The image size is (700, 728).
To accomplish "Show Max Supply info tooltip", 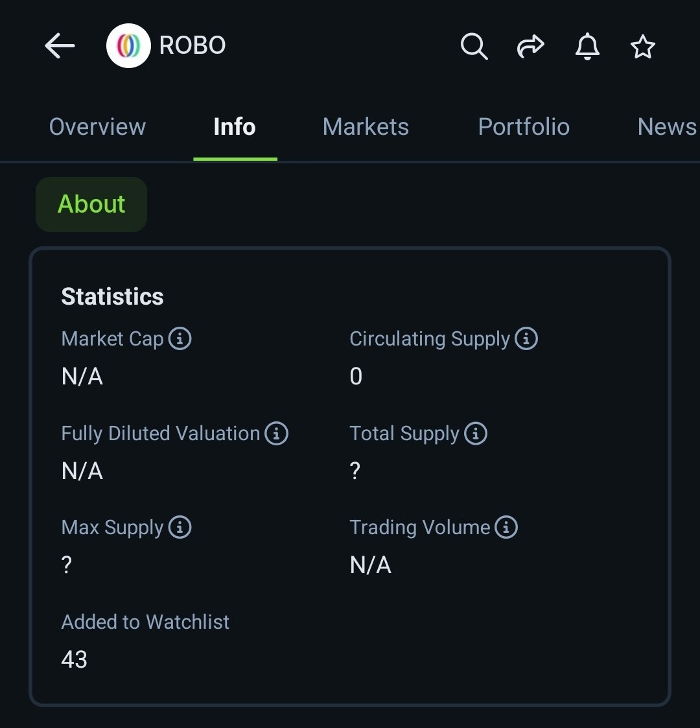I will click(x=180, y=527).
